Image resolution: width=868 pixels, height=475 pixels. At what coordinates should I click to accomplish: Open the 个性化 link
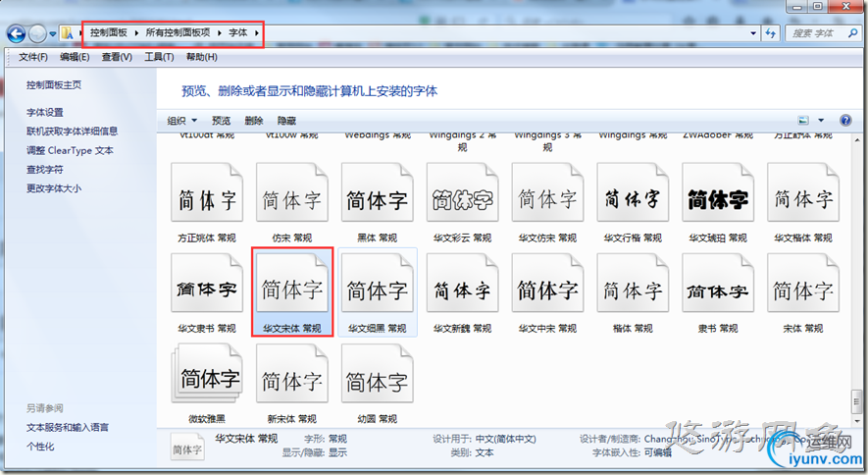tap(40, 447)
